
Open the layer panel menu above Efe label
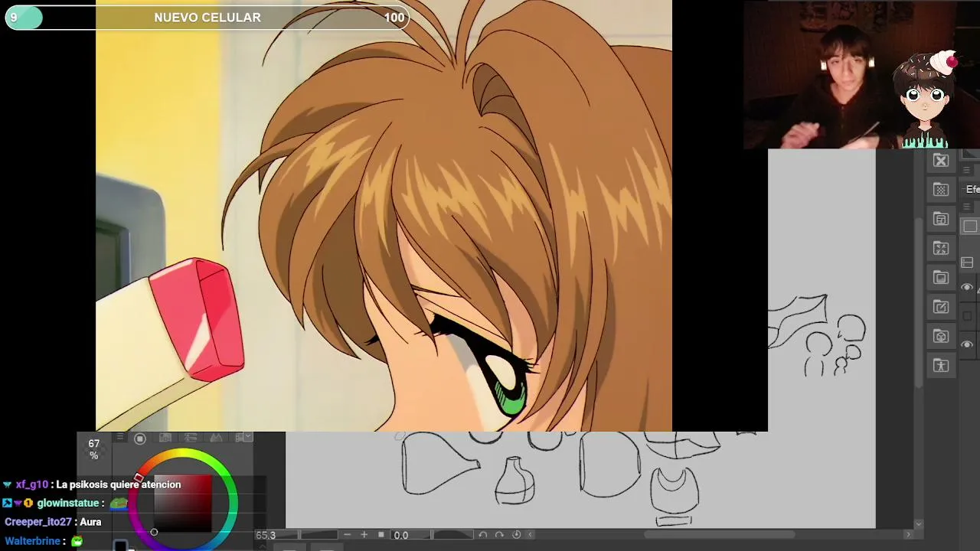966,171
